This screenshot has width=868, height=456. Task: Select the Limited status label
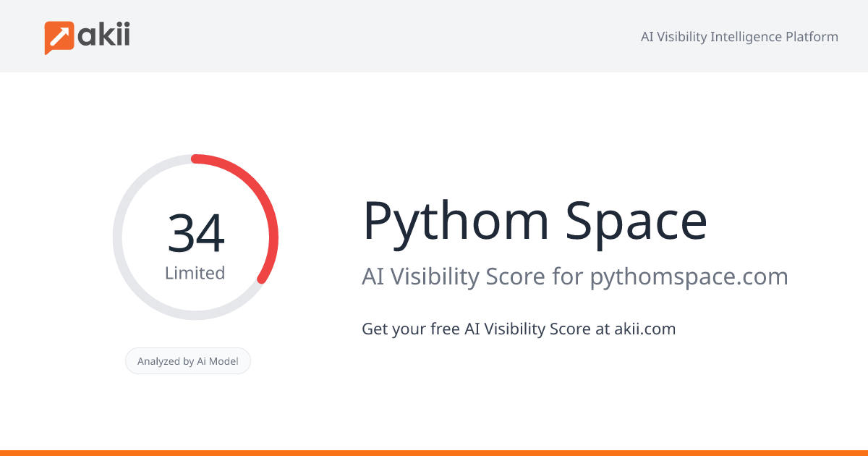(x=195, y=273)
